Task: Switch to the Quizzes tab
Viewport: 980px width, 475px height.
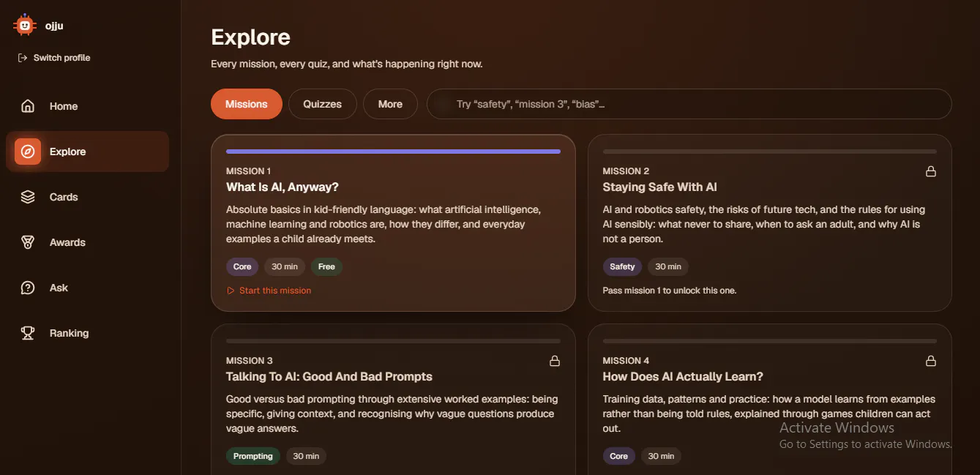Action: (x=323, y=104)
